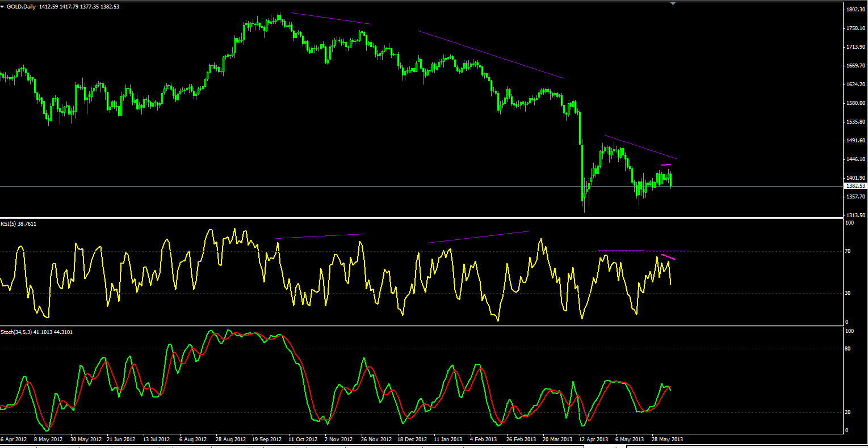Click the close price 1382.53 in the header
The width and height of the screenshot is (868, 448).
(110, 6)
